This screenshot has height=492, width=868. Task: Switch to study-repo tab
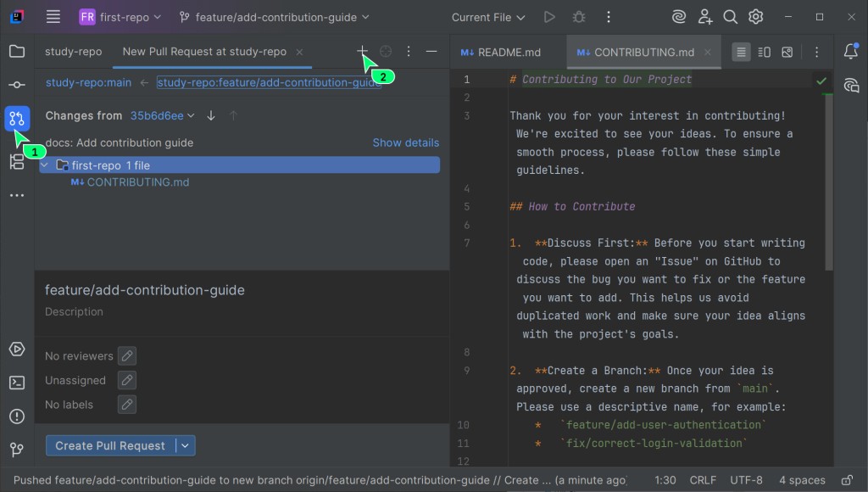[74, 52]
